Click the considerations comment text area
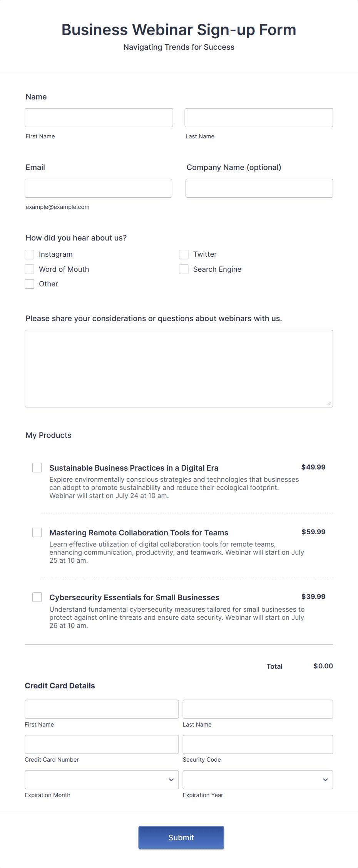358x868 pixels. click(179, 368)
